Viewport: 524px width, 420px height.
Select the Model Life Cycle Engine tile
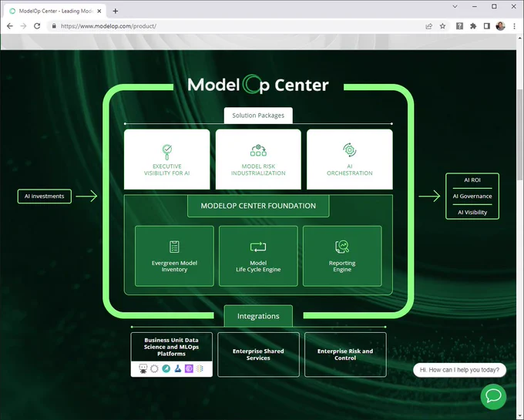[258, 256]
